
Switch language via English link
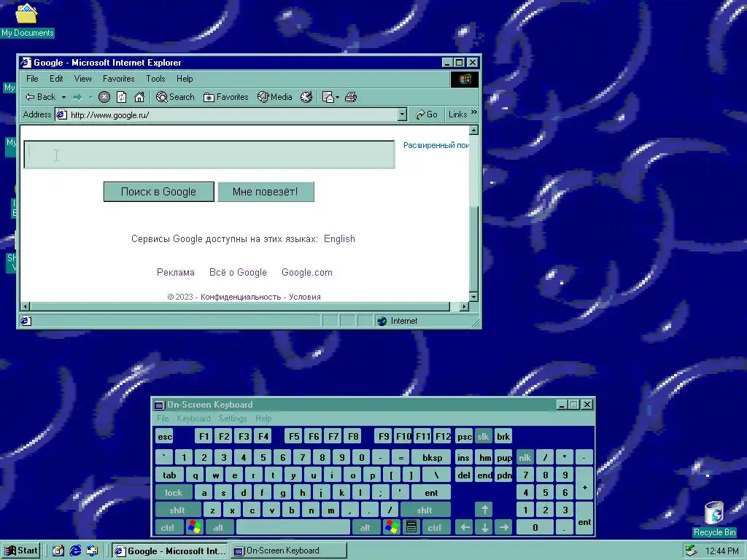(x=339, y=239)
